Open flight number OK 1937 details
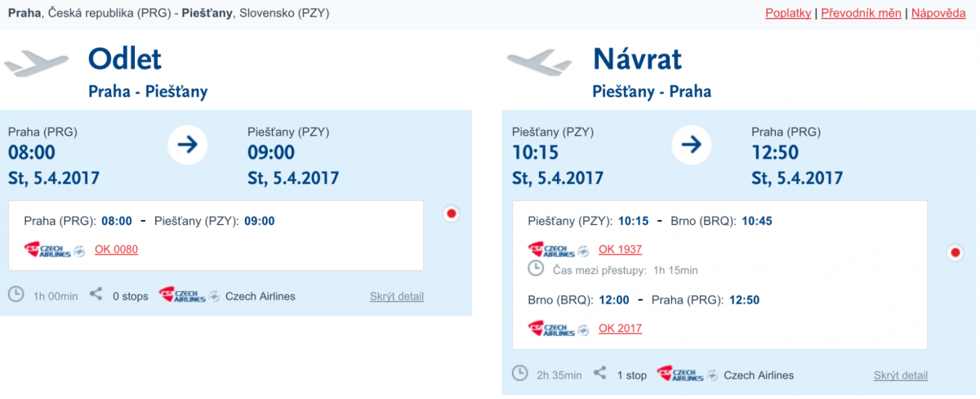The width and height of the screenshot is (980, 399). (x=620, y=249)
